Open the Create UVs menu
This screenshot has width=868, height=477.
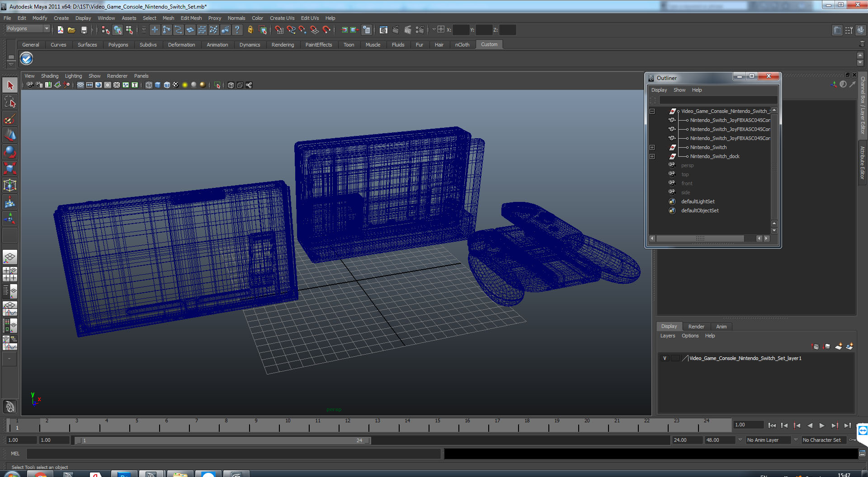(x=282, y=18)
